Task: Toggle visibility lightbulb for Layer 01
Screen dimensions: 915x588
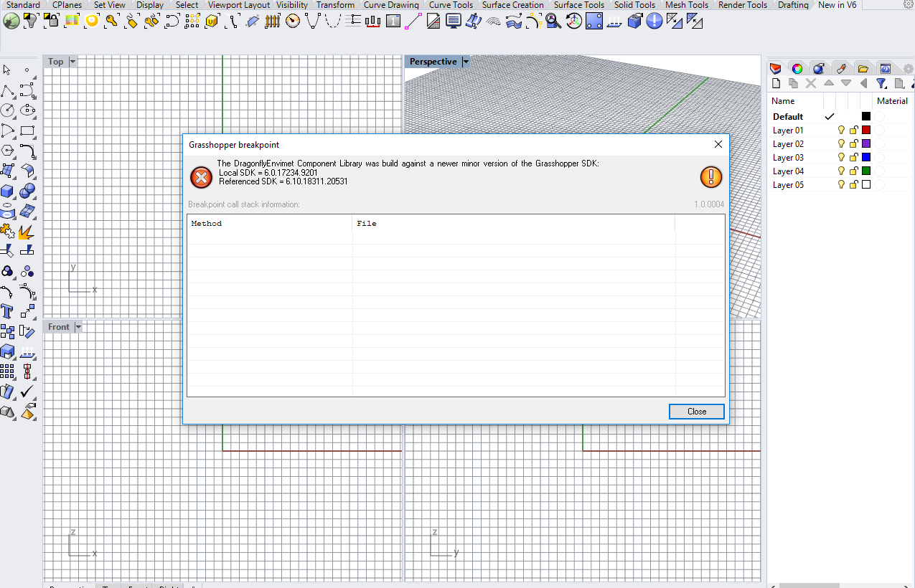Action: click(842, 131)
